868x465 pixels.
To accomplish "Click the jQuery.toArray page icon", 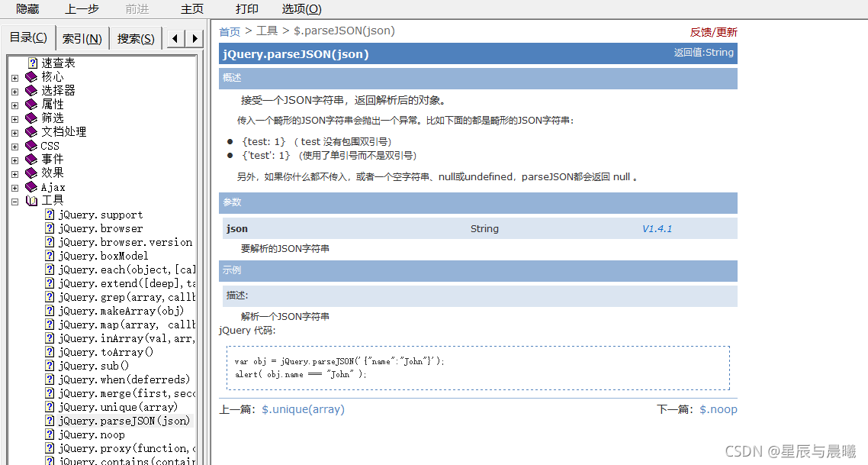I will click(x=50, y=352).
